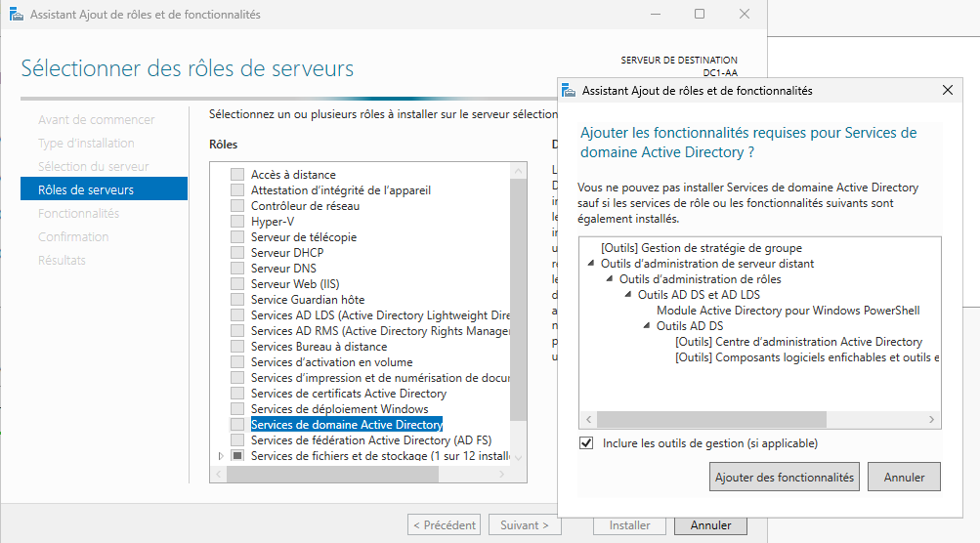Click roles list scroll right arrow
This screenshot has width=980, height=543.
(501, 475)
